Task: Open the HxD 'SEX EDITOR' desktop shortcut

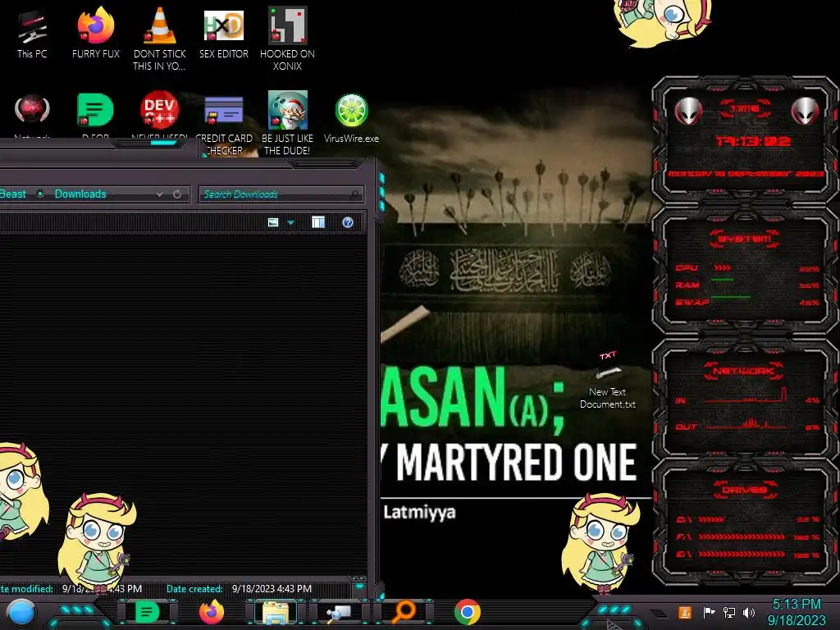Action: coord(224,33)
